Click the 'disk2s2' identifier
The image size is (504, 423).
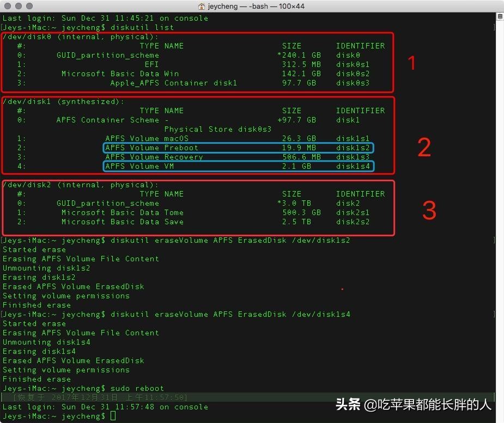click(x=353, y=222)
